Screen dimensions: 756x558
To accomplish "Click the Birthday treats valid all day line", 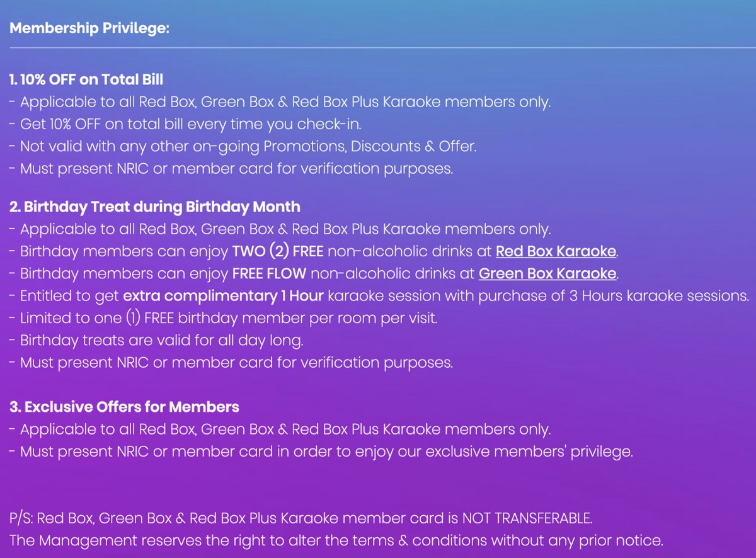I will [157, 341].
